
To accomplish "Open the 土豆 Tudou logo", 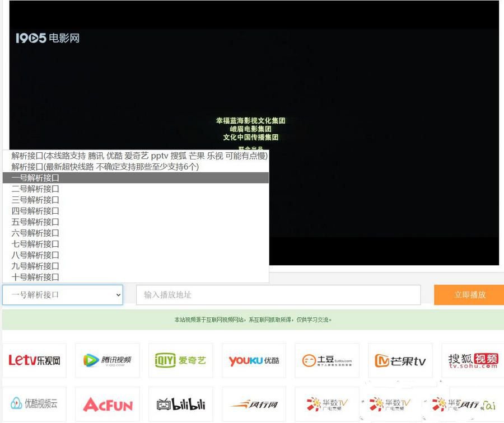I will click(326, 360).
